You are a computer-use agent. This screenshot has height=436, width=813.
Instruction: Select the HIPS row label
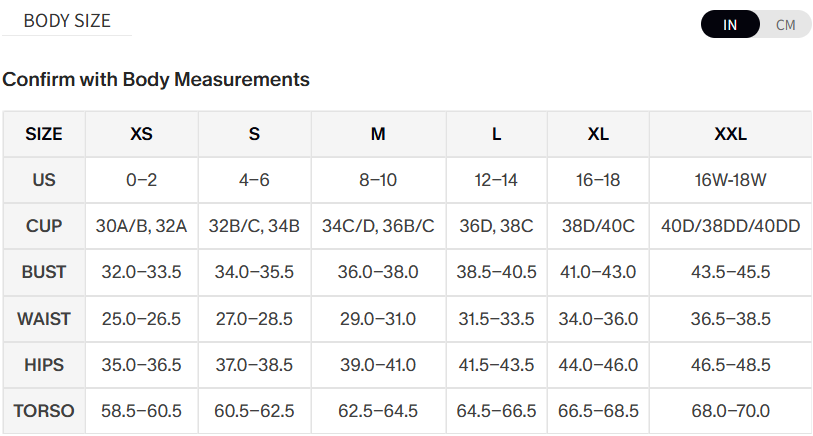pyautogui.click(x=44, y=365)
